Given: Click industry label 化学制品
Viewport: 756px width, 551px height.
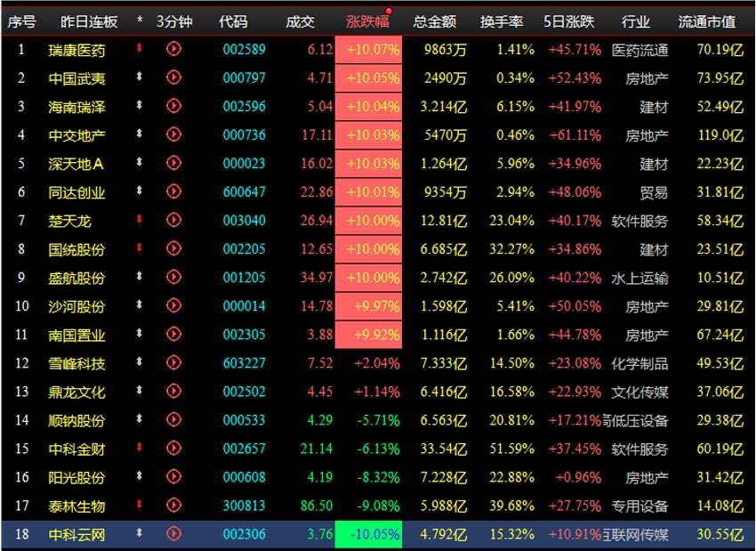Looking at the screenshot, I should point(639,363).
